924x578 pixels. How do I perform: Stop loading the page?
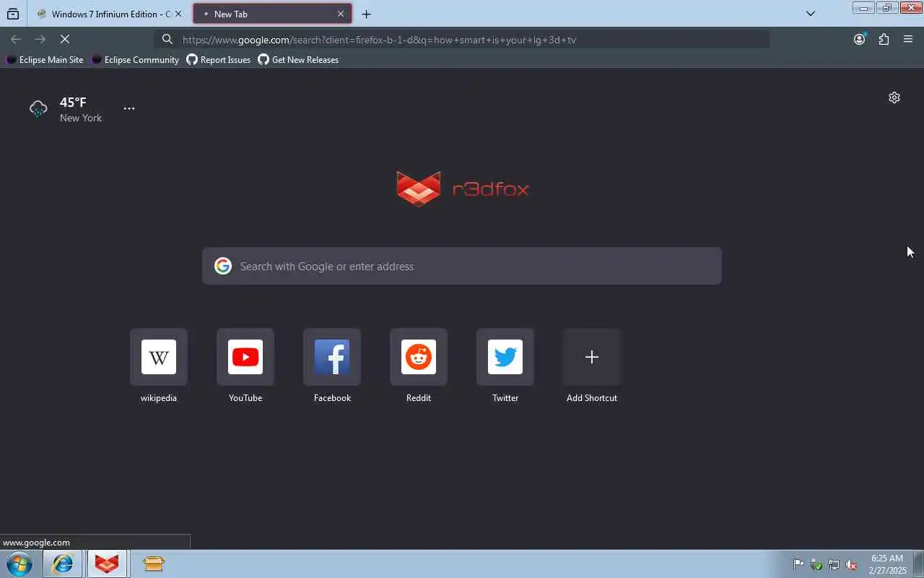tap(64, 39)
